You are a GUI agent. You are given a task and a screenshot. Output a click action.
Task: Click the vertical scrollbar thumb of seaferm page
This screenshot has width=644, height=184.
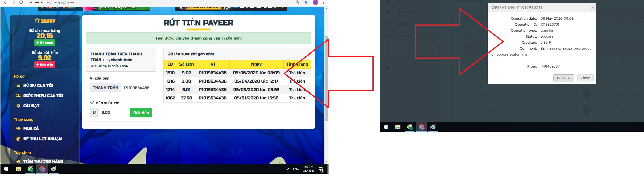327,79
